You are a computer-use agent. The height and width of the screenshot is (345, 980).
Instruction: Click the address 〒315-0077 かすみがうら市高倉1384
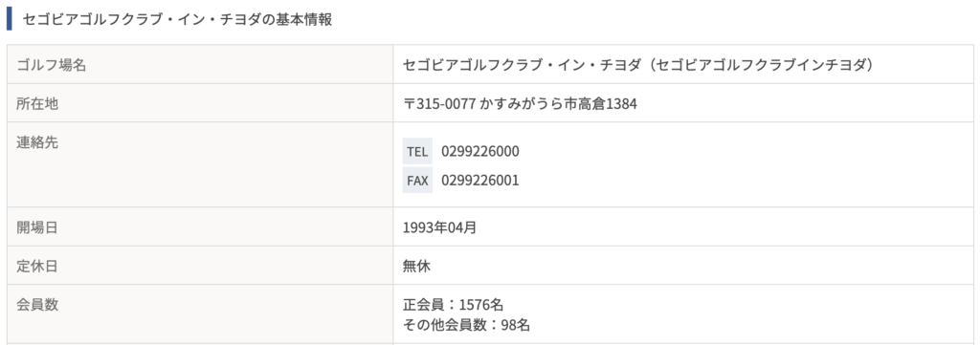click(x=520, y=103)
